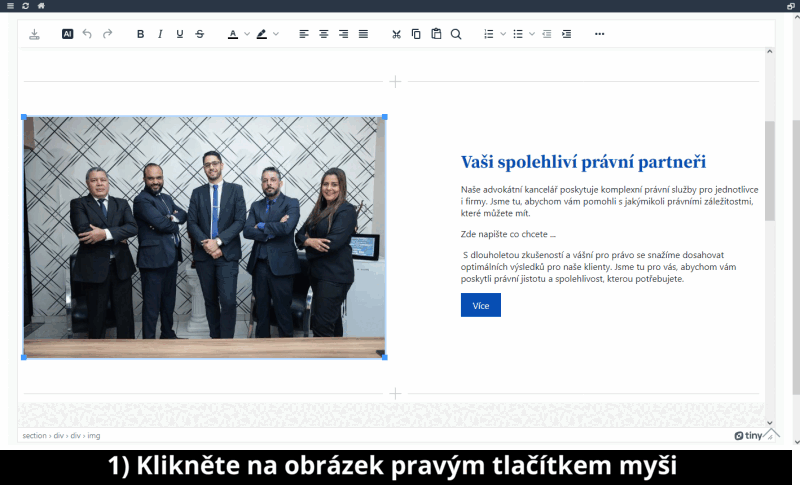The height and width of the screenshot is (485, 800).
Task: Decrease the indent
Action: tap(547, 34)
